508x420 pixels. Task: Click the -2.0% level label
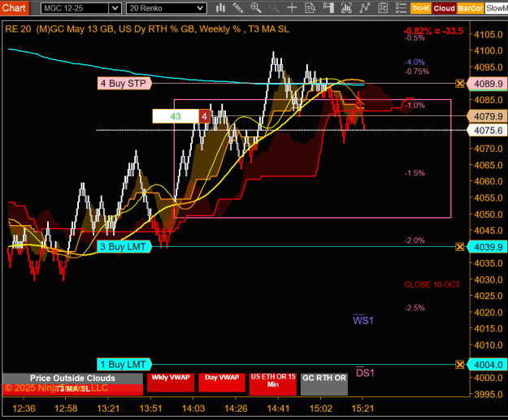coord(415,240)
